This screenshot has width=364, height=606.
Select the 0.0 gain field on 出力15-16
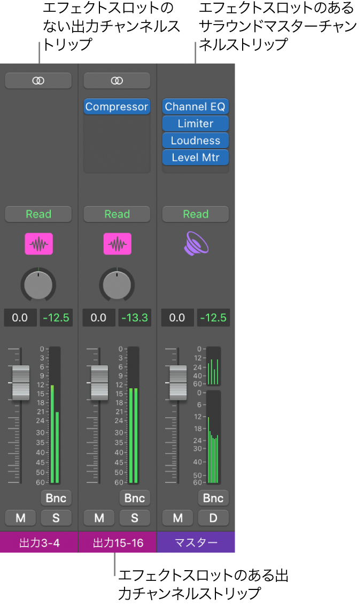[x=98, y=318]
